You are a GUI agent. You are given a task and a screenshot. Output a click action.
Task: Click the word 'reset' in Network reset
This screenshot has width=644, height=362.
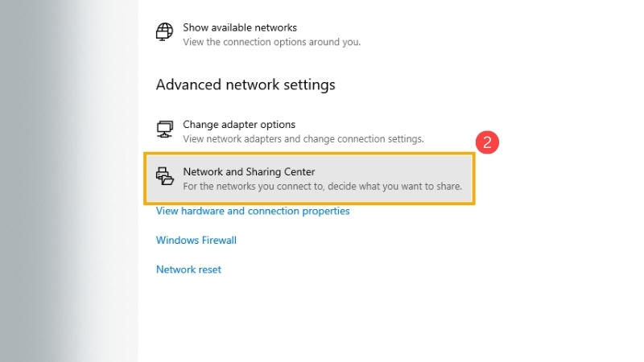click(209, 269)
